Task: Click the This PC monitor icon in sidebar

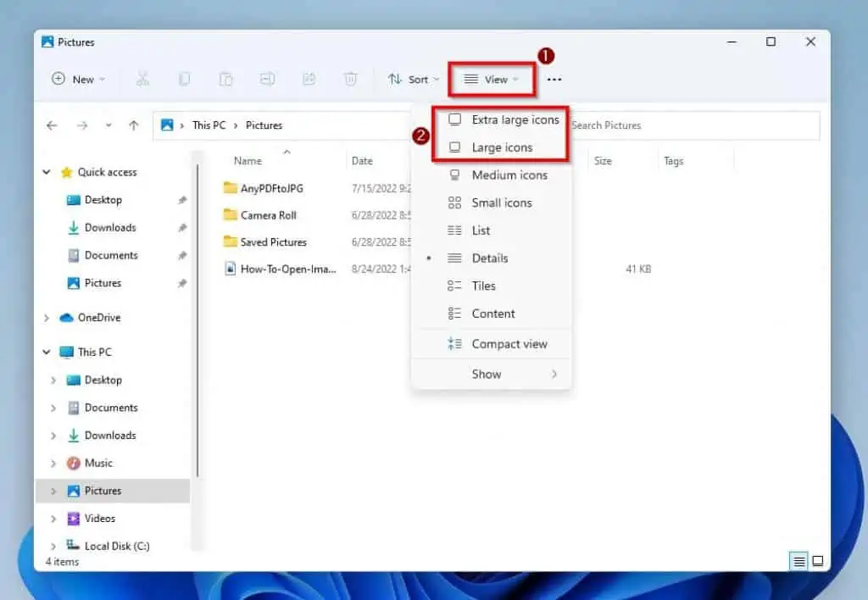Action: 66,352
